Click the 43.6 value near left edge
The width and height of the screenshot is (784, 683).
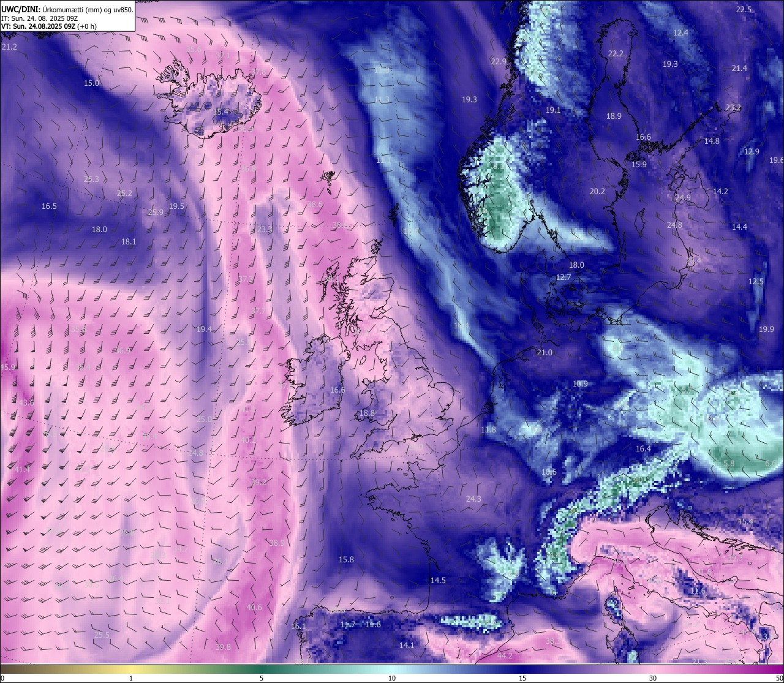pyautogui.click(x=26, y=403)
